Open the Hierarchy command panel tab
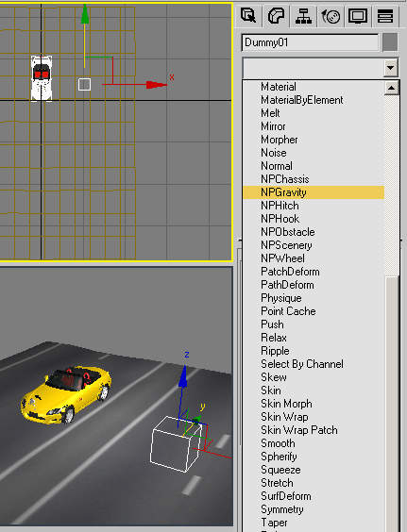The height and width of the screenshot is (532, 407). (x=303, y=16)
